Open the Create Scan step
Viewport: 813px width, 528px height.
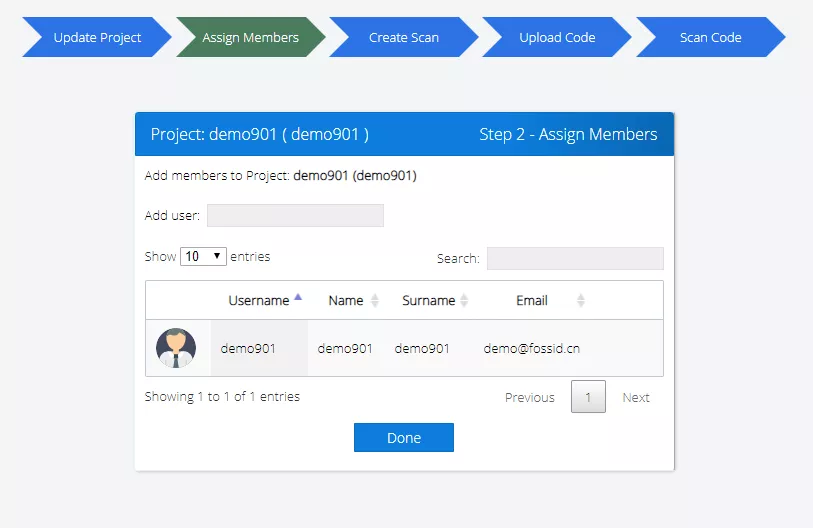403,37
